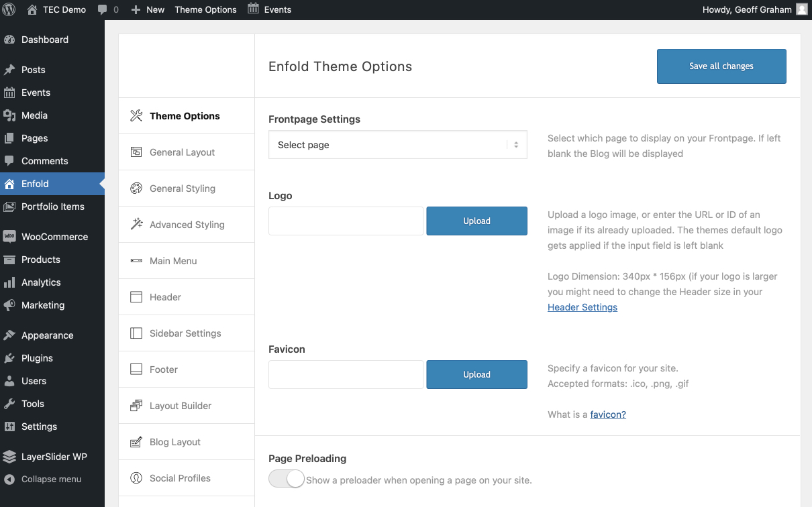
Task: Click the Analytics bar chart icon
Action: coord(9,282)
